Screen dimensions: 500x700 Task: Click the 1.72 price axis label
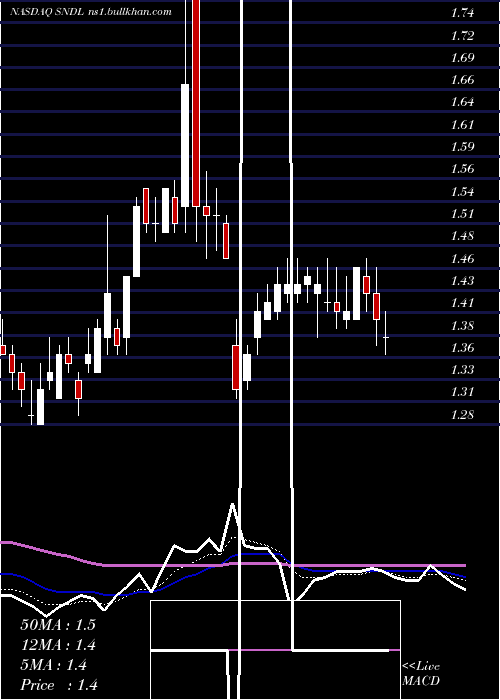[x=462, y=35]
